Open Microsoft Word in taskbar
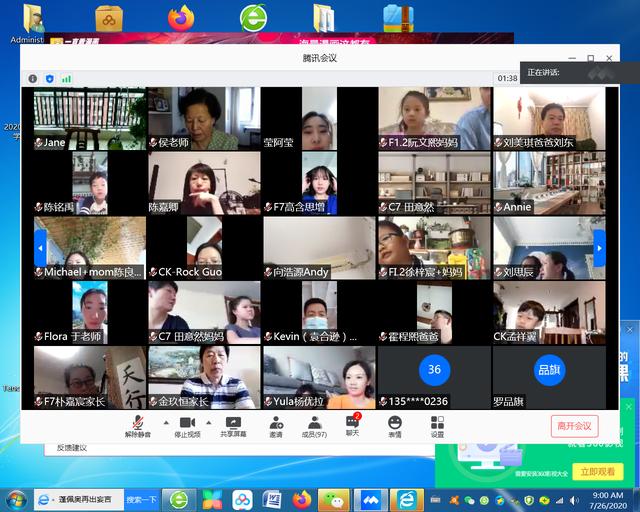 coord(272,500)
